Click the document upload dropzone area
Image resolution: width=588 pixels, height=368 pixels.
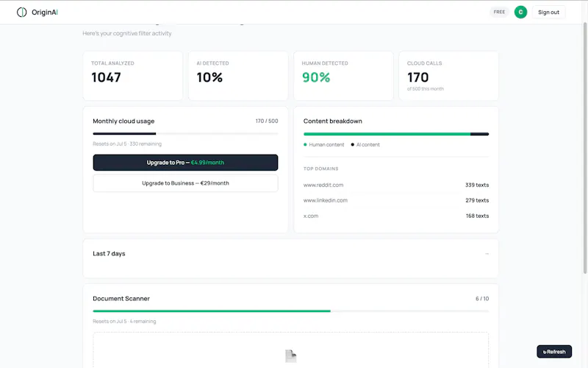290,350
